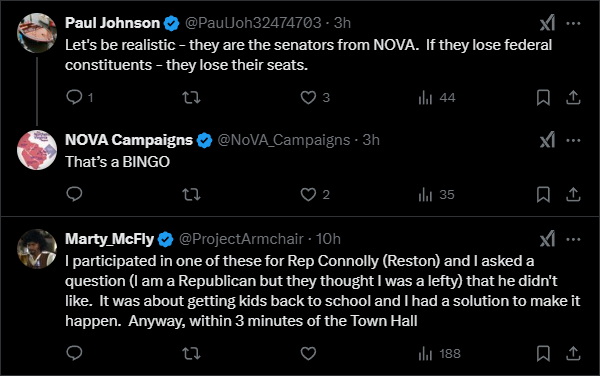The width and height of the screenshot is (600, 376).
Task: Share Paul Johnson's tweet
Action: [573, 97]
